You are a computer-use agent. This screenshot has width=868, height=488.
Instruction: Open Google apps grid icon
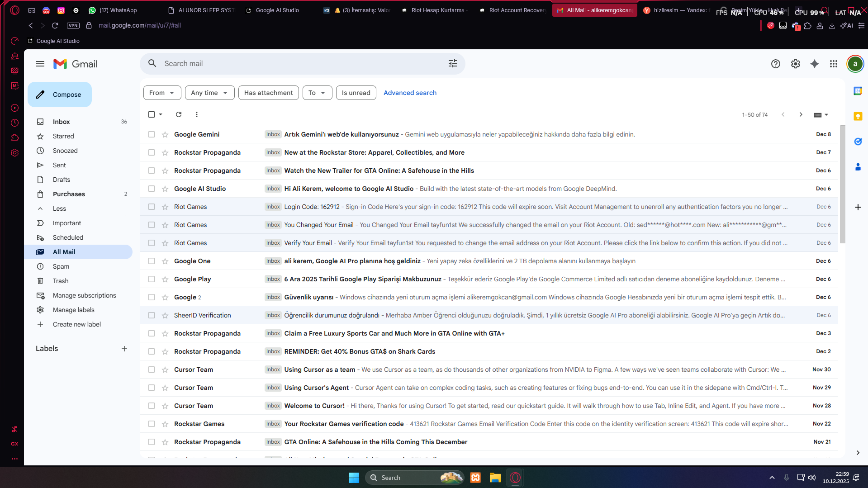[834, 64]
